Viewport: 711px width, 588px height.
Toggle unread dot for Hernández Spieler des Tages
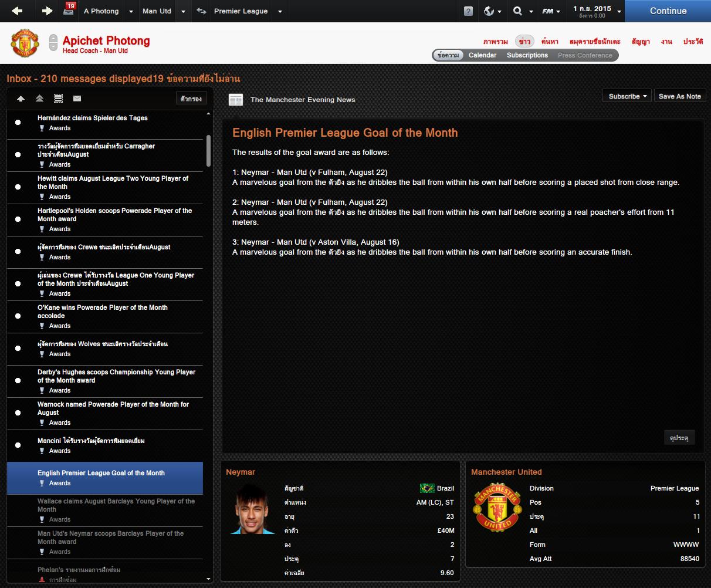[x=18, y=123]
